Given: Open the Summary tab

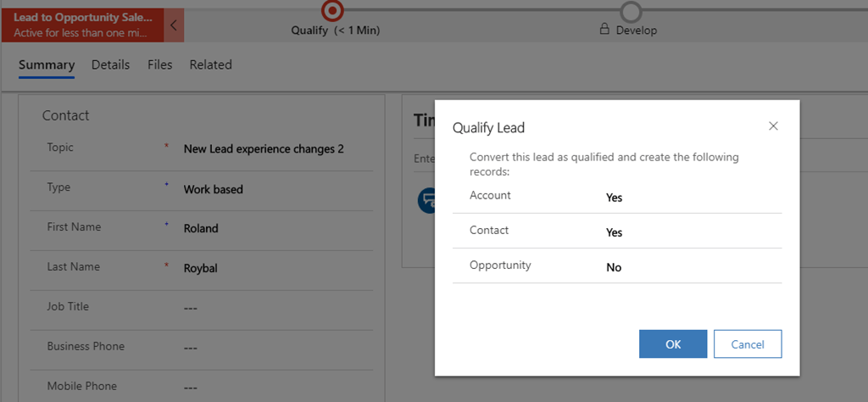Looking at the screenshot, I should [x=47, y=64].
